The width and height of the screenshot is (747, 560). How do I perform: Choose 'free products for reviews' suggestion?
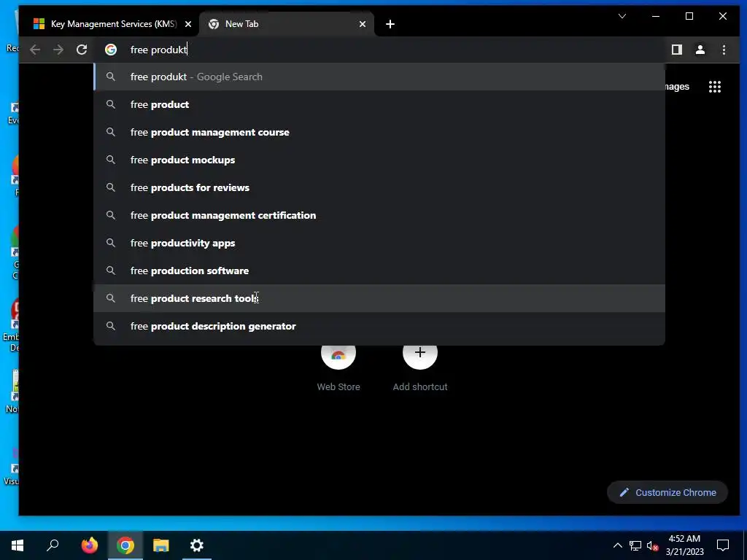[x=379, y=187]
